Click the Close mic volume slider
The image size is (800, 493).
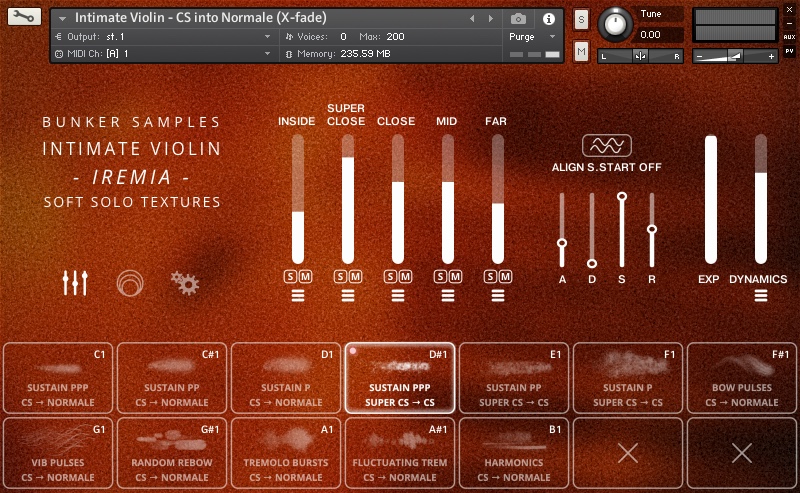[397, 200]
